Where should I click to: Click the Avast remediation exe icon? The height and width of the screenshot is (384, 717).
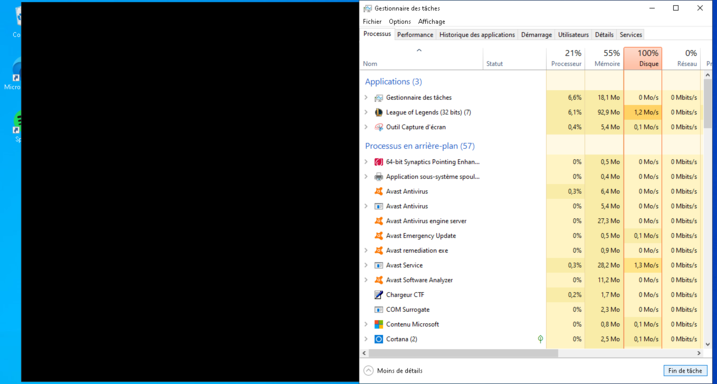click(379, 251)
